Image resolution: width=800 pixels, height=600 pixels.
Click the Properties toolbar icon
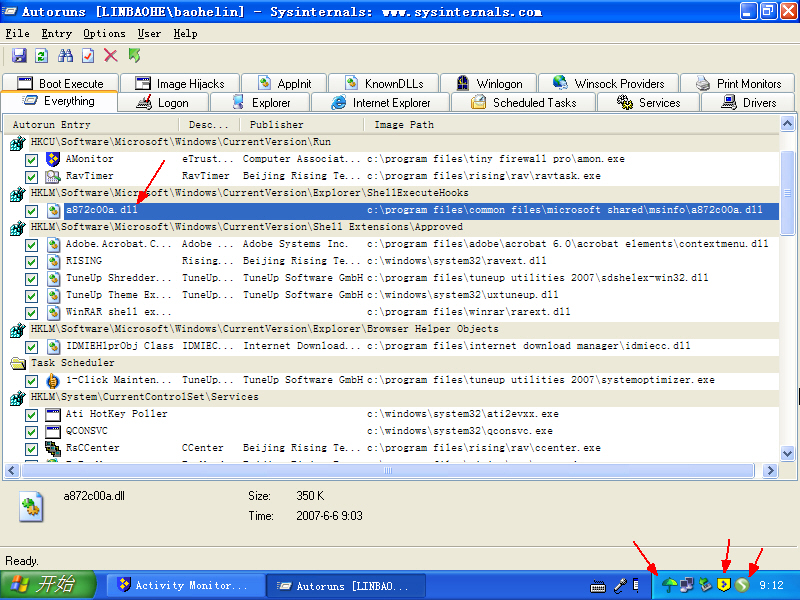[x=88, y=56]
